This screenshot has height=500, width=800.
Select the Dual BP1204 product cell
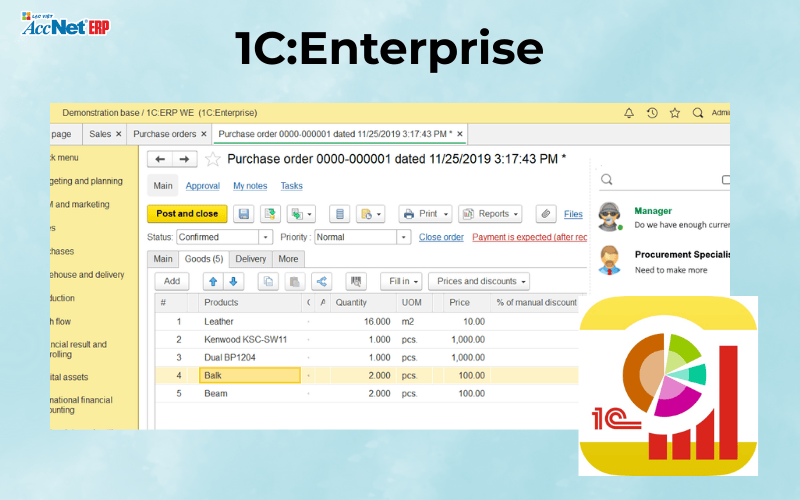coord(250,357)
